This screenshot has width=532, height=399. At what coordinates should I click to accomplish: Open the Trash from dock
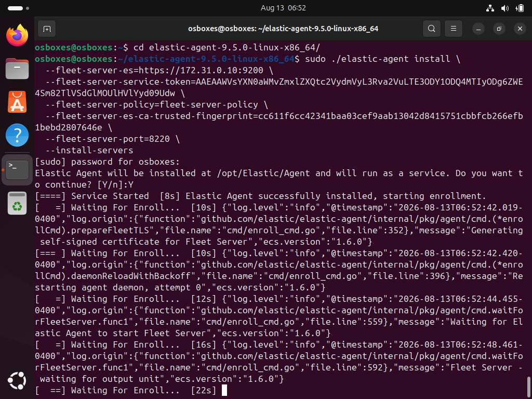coord(17,203)
